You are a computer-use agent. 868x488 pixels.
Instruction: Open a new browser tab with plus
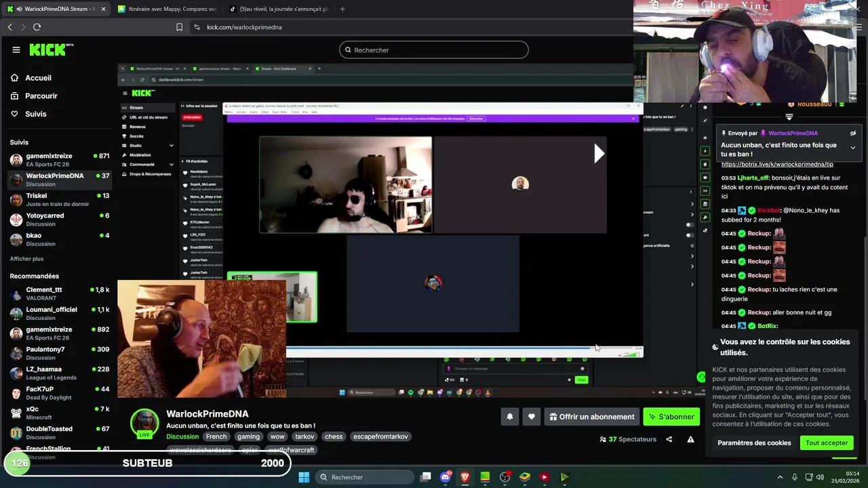(342, 9)
